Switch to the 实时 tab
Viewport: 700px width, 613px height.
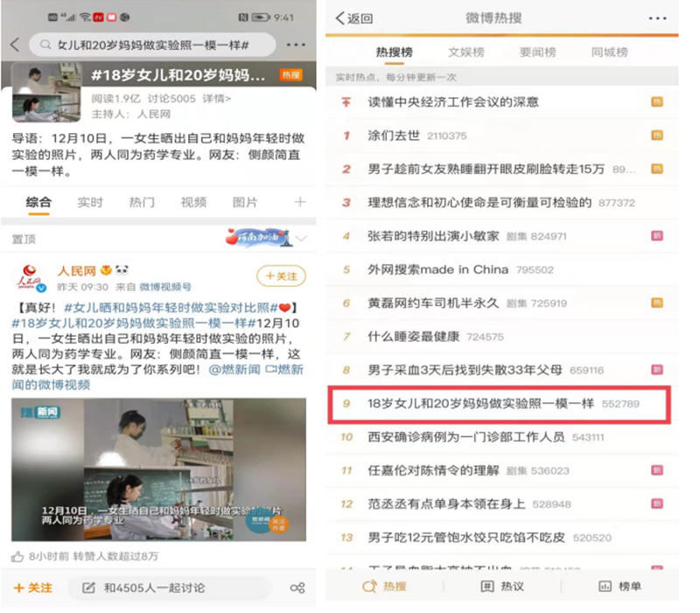(x=90, y=202)
